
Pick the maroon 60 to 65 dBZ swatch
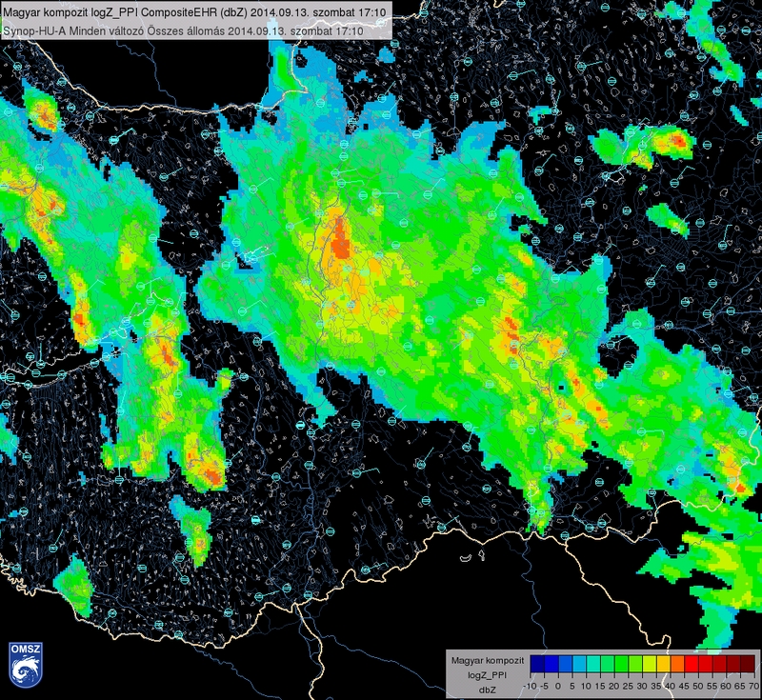[733, 664]
